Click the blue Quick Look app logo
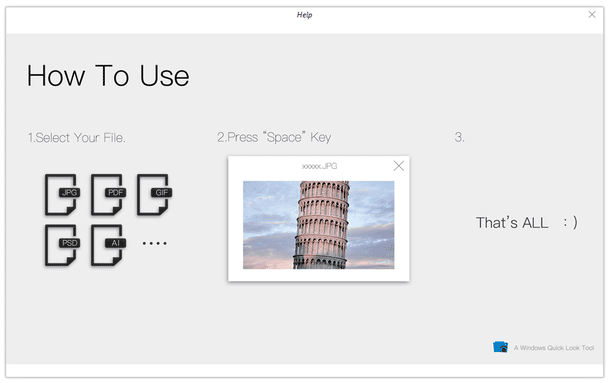610x383 pixels. (x=501, y=346)
